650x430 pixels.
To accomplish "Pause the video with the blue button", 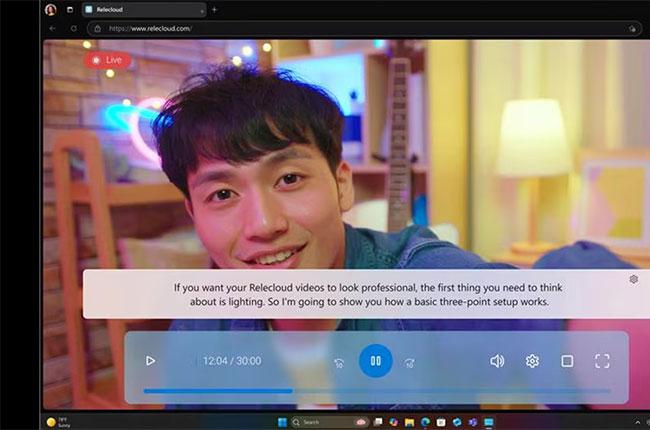I will pos(376,361).
